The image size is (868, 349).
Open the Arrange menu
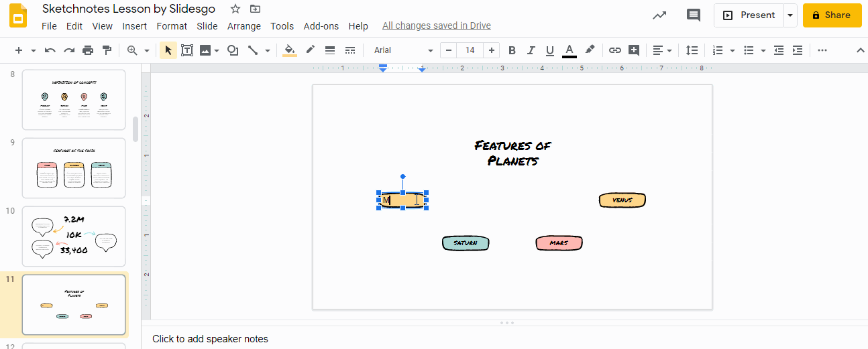coord(244,26)
